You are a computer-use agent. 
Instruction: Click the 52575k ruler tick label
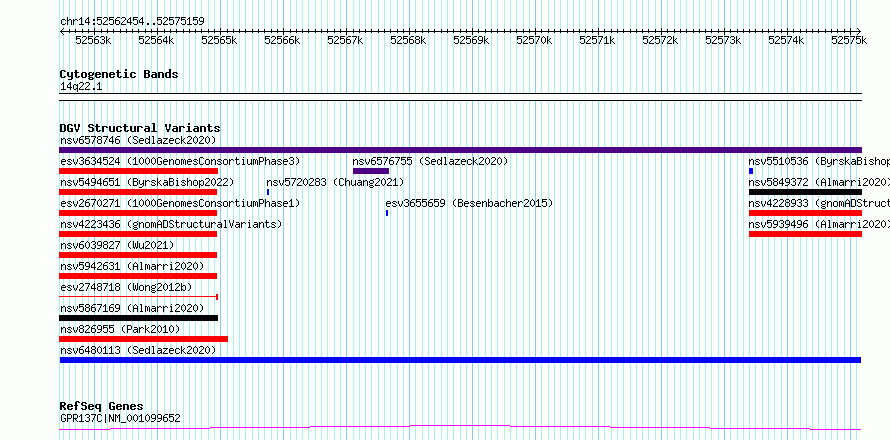849,40
